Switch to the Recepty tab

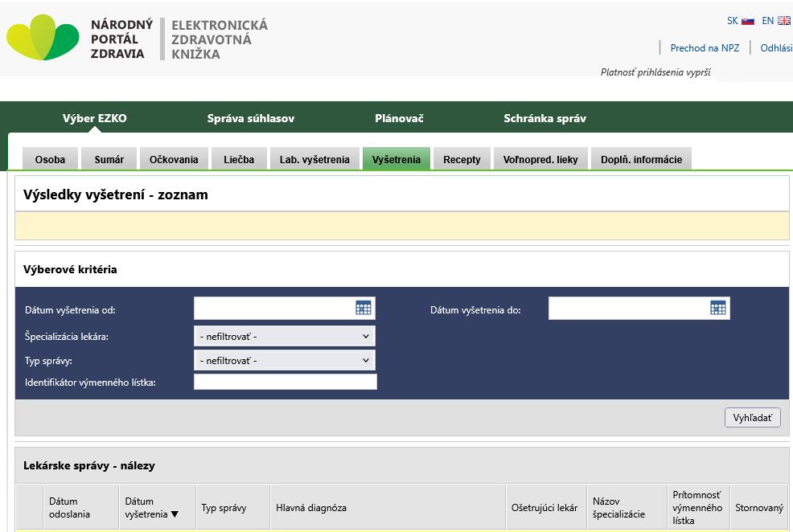click(462, 159)
